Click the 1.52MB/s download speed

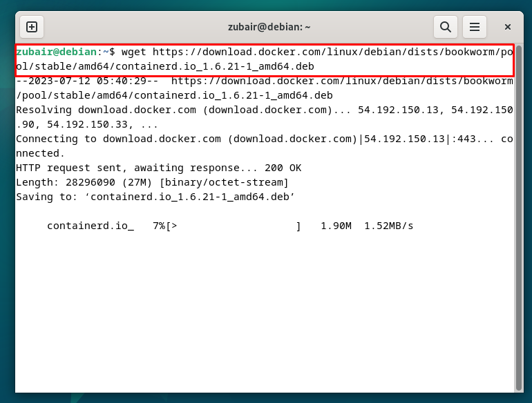388,226
